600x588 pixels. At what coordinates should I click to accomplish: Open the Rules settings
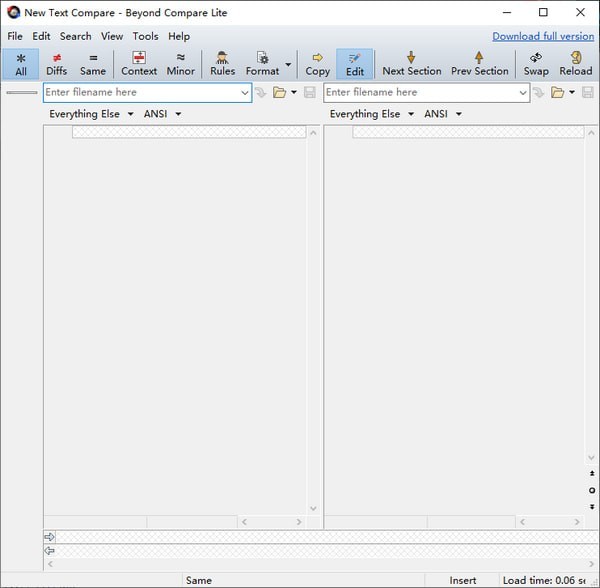point(222,64)
